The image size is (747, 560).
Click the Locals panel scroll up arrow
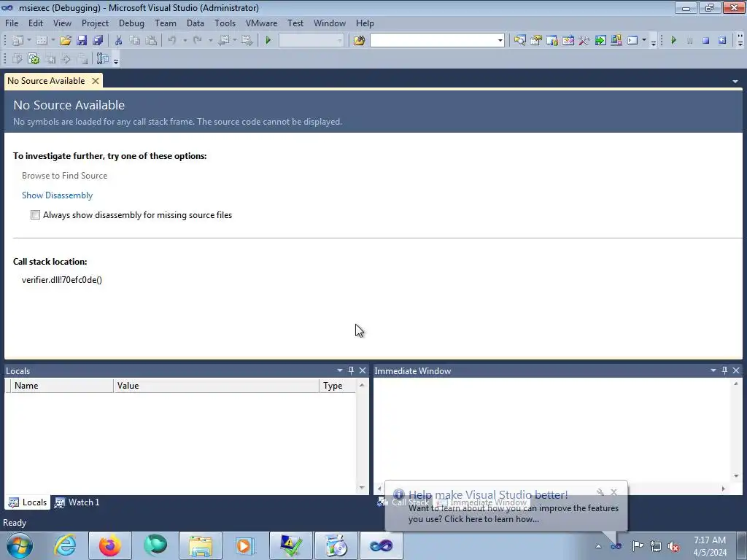click(362, 385)
